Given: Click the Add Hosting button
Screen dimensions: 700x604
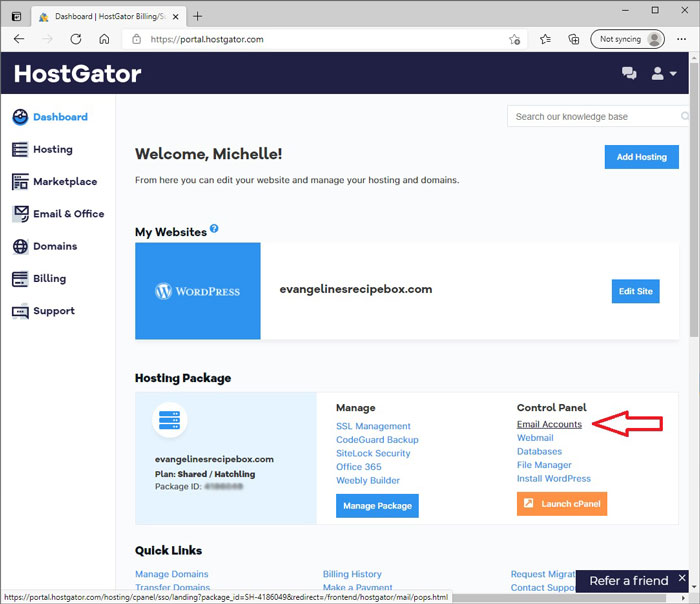Looking at the screenshot, I should (642, 157).
